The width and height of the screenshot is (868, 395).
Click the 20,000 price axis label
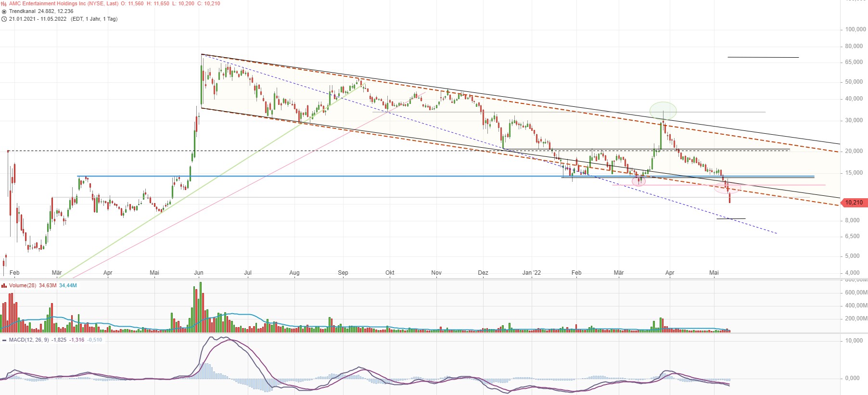[854, 151]
